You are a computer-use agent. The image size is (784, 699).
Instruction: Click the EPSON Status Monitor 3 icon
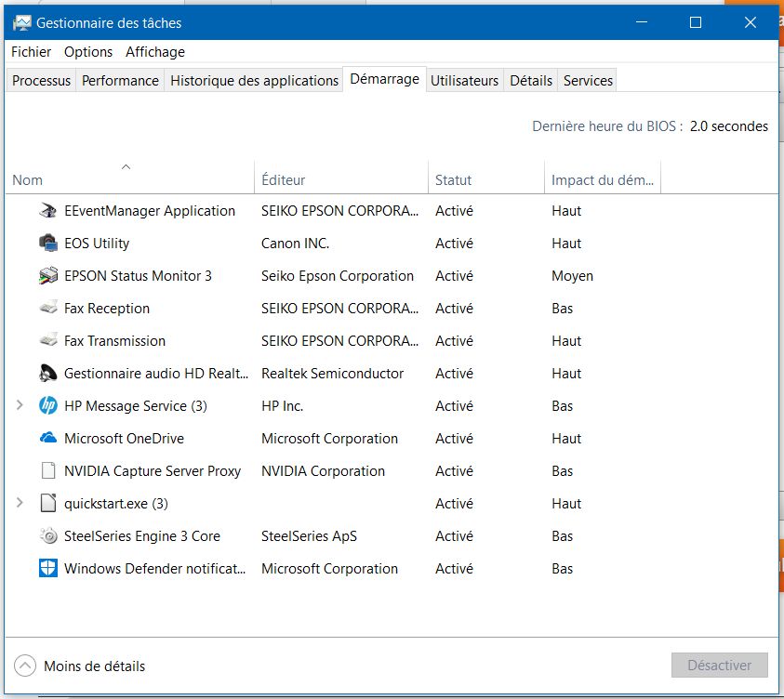tap(48, 276)
